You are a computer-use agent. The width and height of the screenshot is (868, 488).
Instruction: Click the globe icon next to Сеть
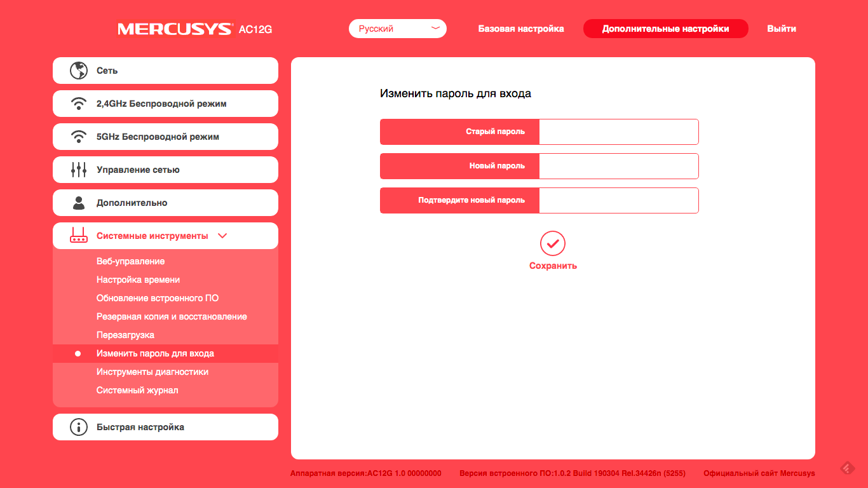pyautogui.click(x=78, y=71)
